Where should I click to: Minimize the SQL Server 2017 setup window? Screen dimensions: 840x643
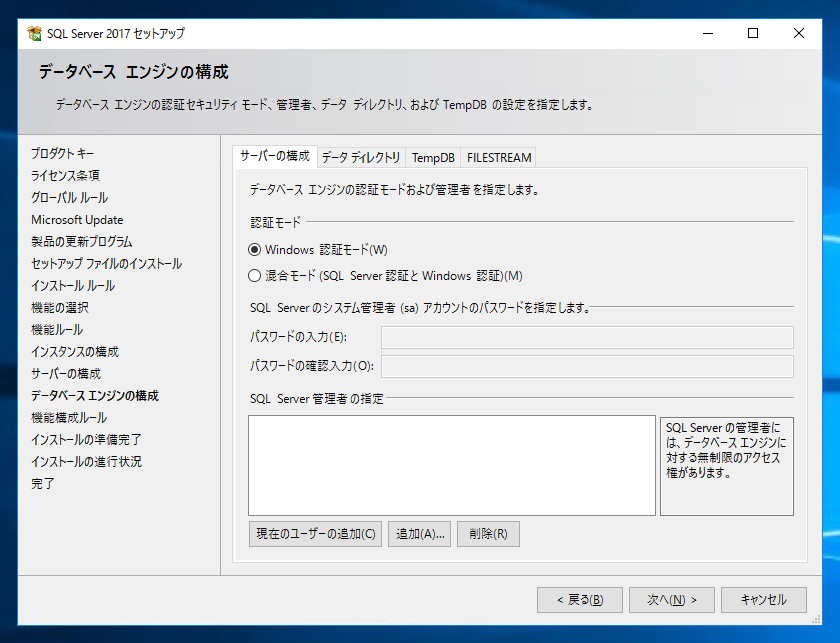[708, 33]
